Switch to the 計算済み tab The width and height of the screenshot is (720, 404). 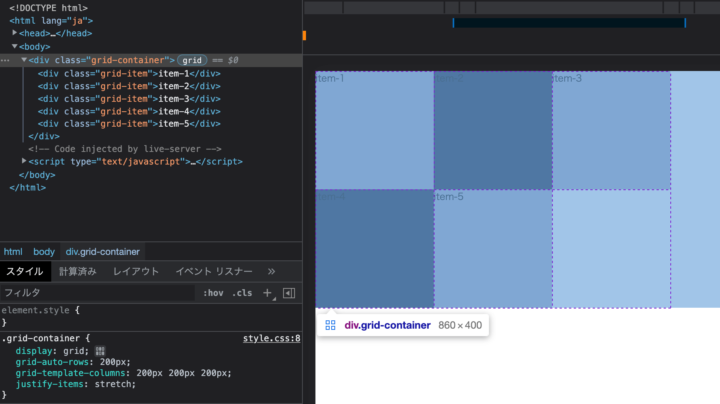(78, 271)
